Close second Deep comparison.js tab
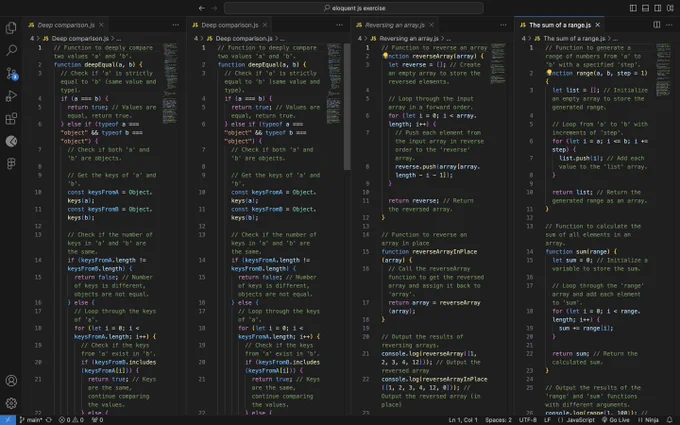 pos(265,25)
